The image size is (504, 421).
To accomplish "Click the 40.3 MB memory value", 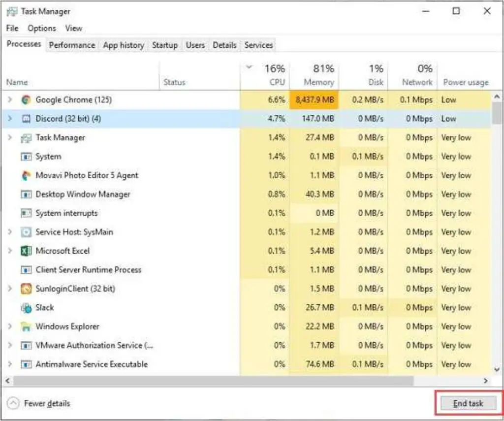I will [x=320, y=194].
